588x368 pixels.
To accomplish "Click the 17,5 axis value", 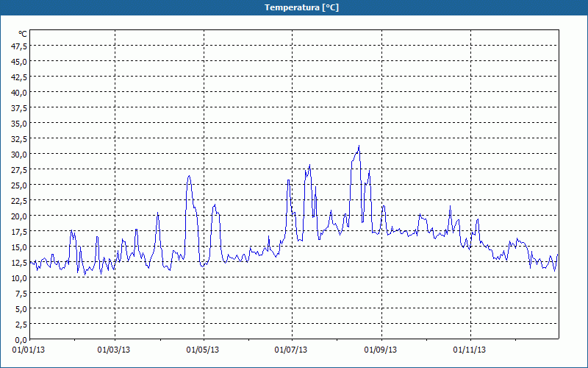I will pos(20,232).
